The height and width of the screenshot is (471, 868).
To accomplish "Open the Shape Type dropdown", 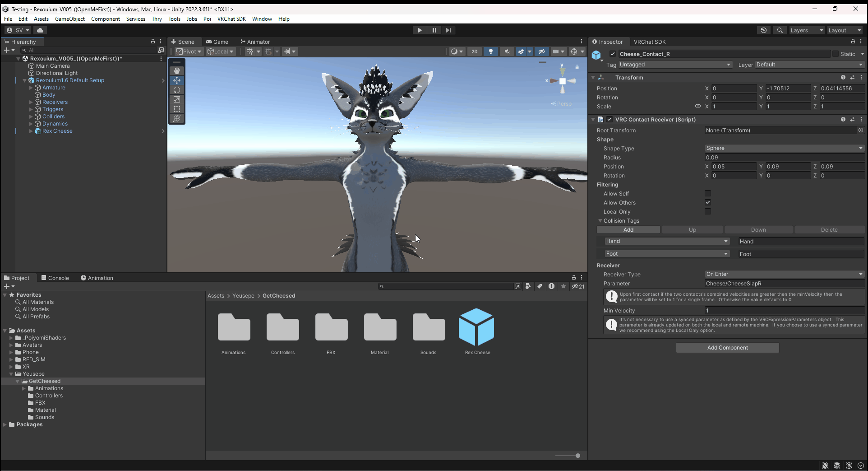I will tap(785, 148).
